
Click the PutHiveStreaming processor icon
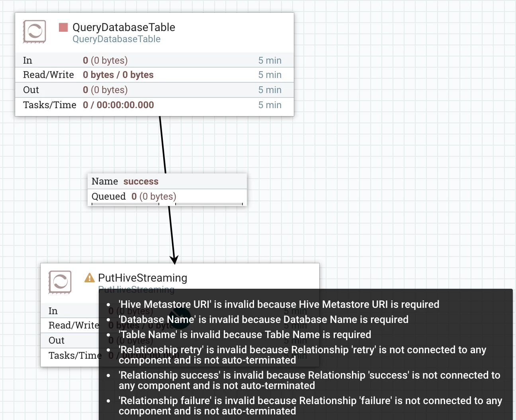click(60, 282)
